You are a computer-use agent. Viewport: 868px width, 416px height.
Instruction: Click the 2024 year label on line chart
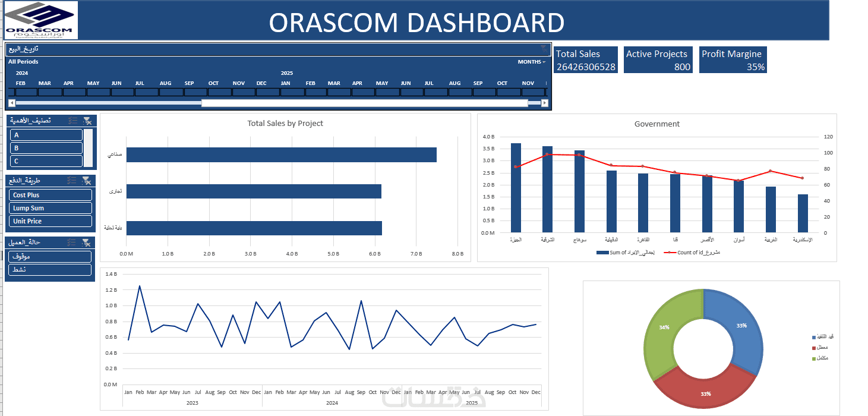pyautogui.click(x=332, y=403)
